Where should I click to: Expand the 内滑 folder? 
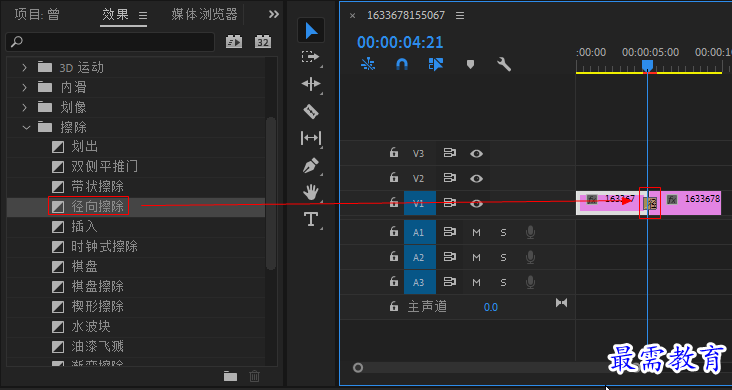click(25, 87)
